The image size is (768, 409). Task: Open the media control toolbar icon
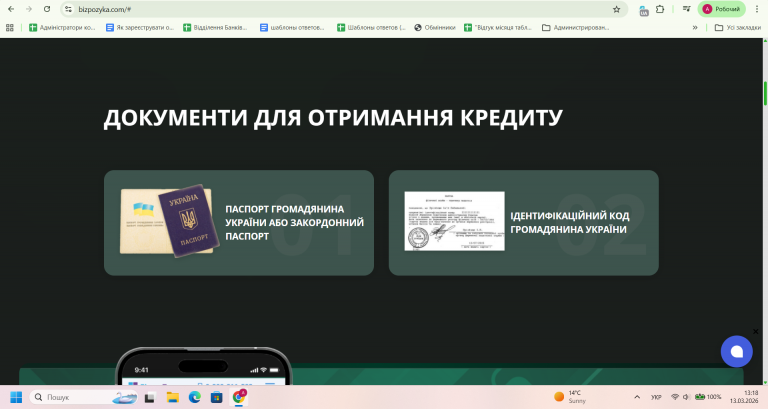click(x=686, y=9)
